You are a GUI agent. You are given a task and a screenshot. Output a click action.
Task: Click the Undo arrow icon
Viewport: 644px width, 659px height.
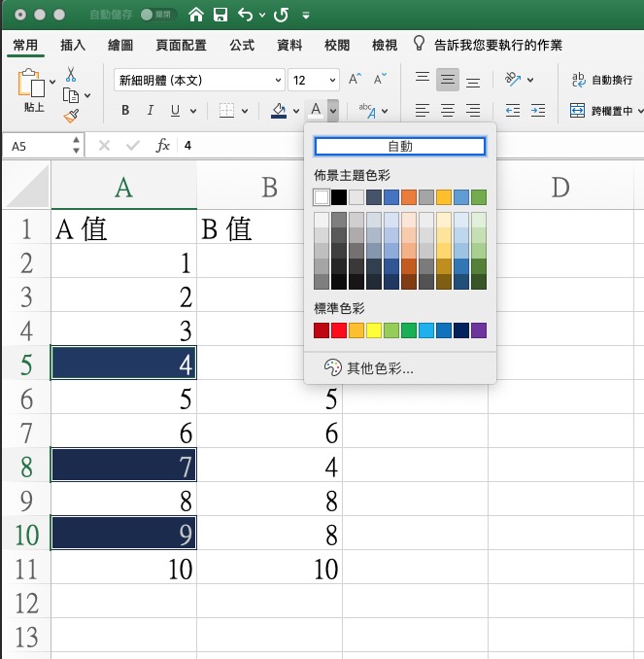pos(245,16)
